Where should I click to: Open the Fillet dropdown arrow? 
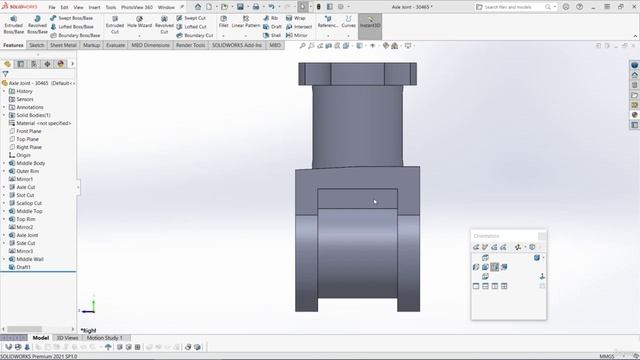[x=223, y=36]
